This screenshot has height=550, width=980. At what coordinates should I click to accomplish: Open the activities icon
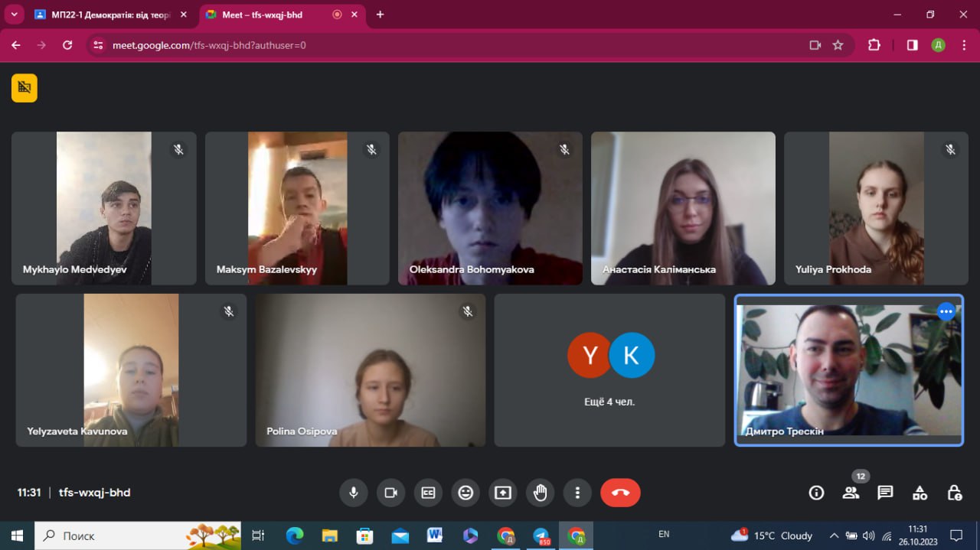click(920, 493)
